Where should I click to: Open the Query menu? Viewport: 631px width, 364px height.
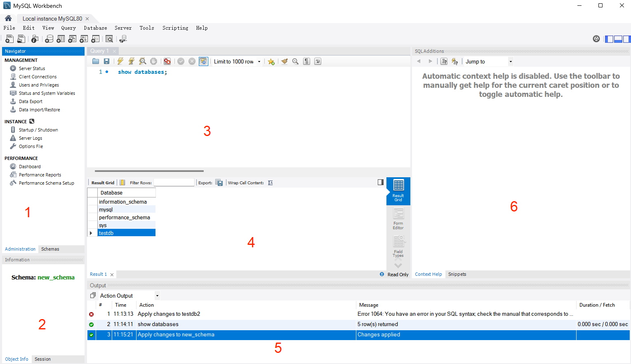pyautogui.click(x=68, y=28)
